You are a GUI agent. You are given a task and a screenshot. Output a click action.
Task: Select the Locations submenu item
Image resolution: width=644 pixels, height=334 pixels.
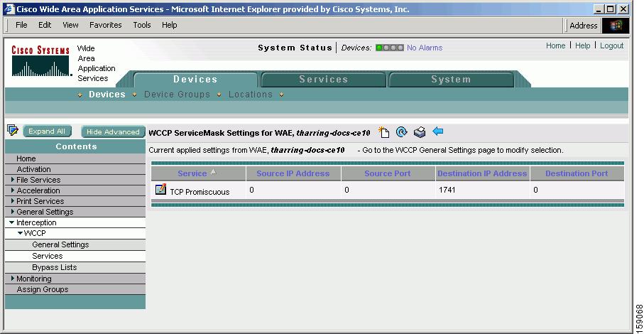tap(251, 95)
